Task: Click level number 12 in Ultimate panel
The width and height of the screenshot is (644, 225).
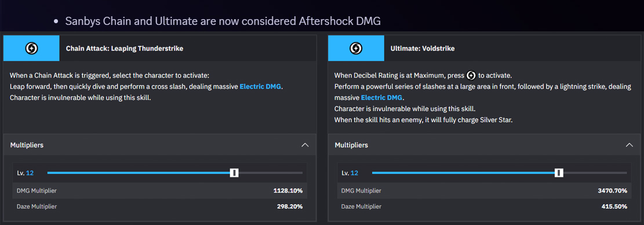Action: 354,173
